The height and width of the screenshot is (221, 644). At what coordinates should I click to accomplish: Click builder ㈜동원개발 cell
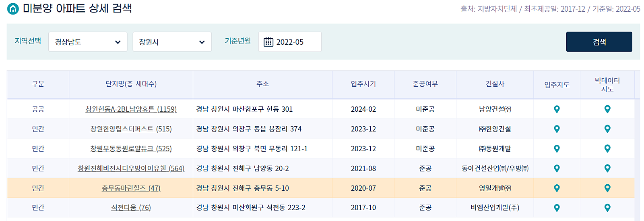pos(495,149)
